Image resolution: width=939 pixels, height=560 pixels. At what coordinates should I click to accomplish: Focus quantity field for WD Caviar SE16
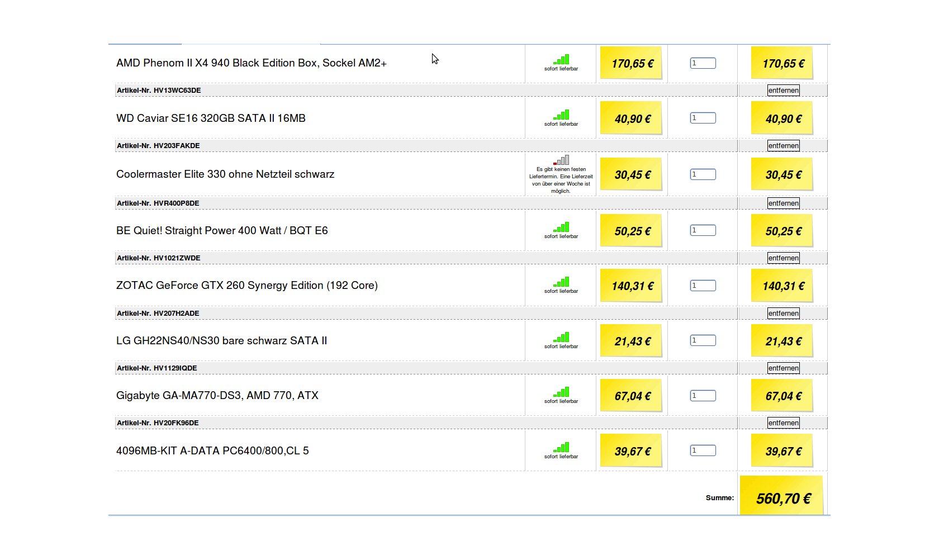tap(703, 118)
